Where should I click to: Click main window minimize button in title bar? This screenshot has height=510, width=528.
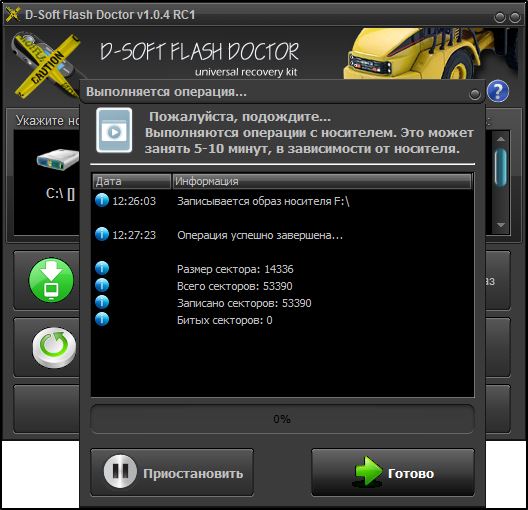click(x=499, y=17)
